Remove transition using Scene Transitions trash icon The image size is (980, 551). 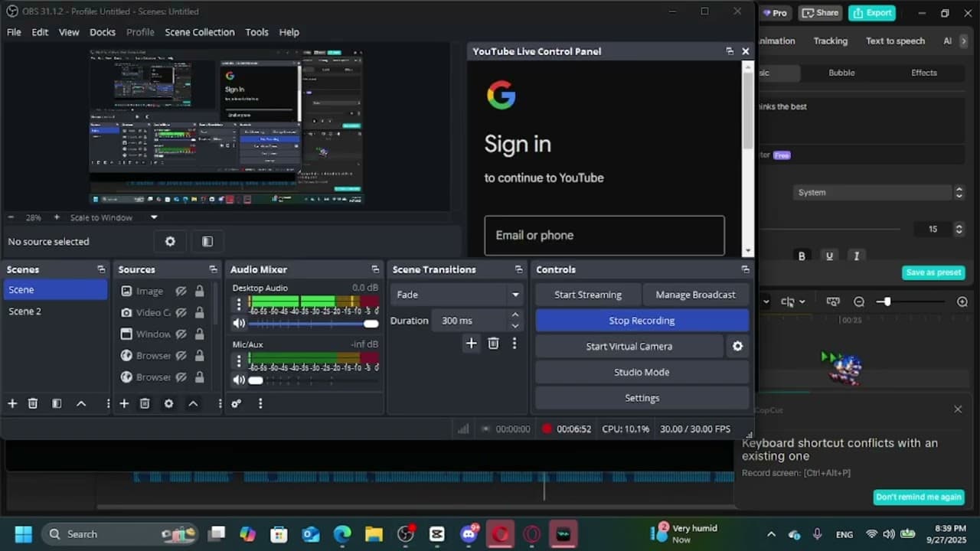point(493,344)
